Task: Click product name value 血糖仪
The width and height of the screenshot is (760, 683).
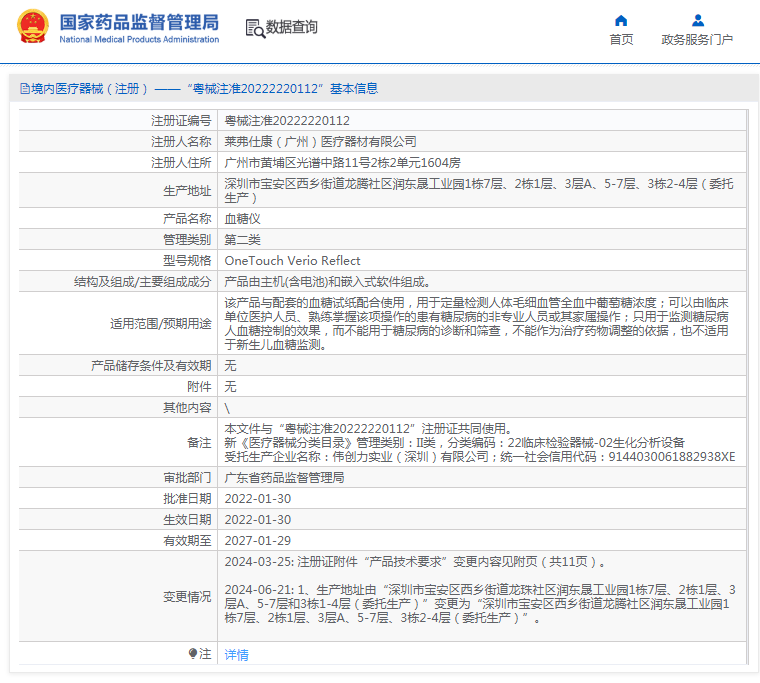Action: 242,219
